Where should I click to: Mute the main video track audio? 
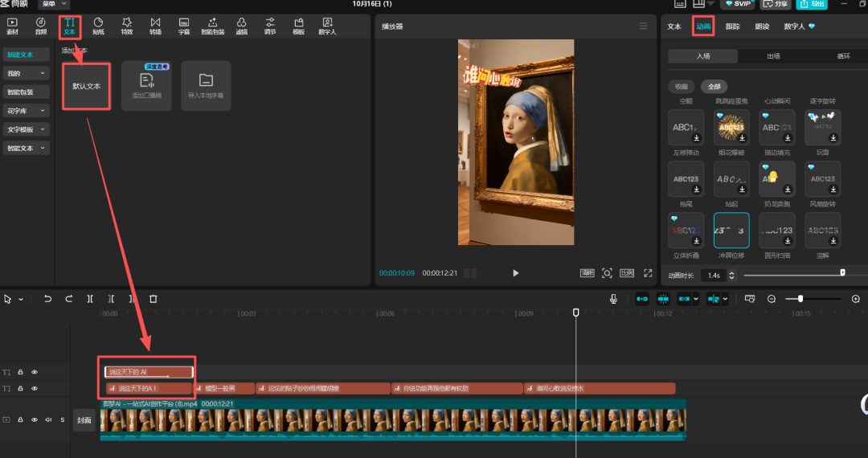pos(48,419)
